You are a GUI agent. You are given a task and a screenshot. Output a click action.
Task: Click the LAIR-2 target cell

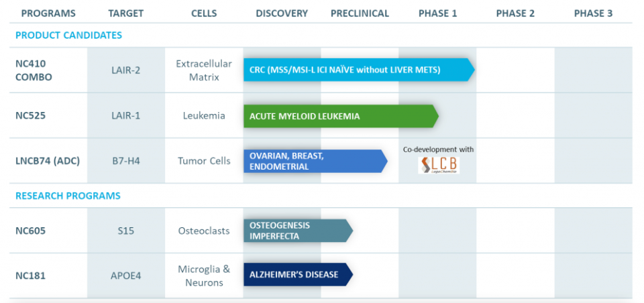tap(126, 70)
